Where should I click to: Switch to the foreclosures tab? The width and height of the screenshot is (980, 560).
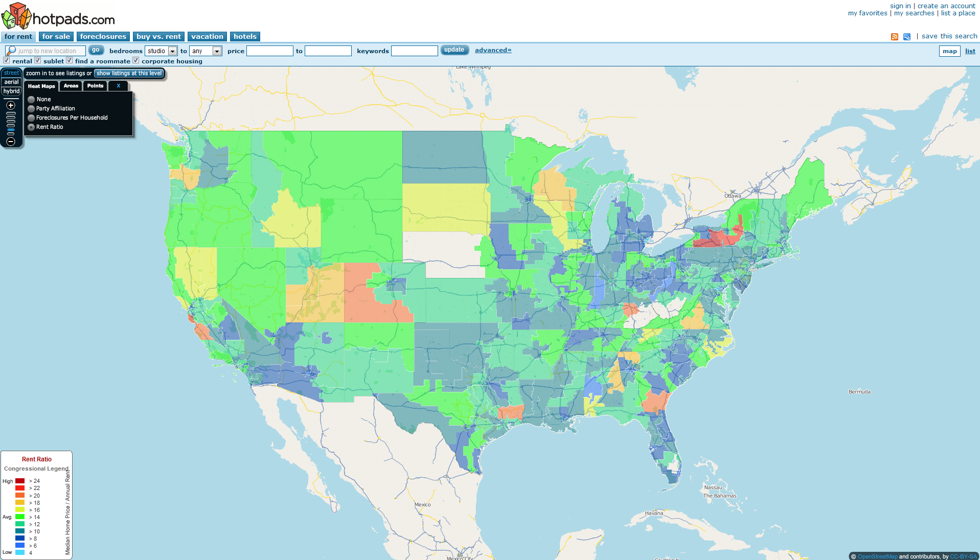(103, 36)
